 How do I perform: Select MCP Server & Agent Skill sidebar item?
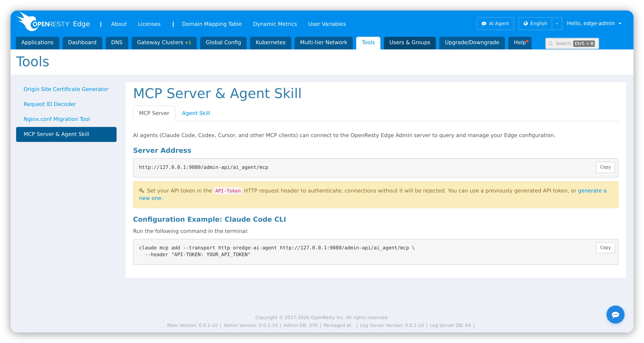click(x=66, y=134)
